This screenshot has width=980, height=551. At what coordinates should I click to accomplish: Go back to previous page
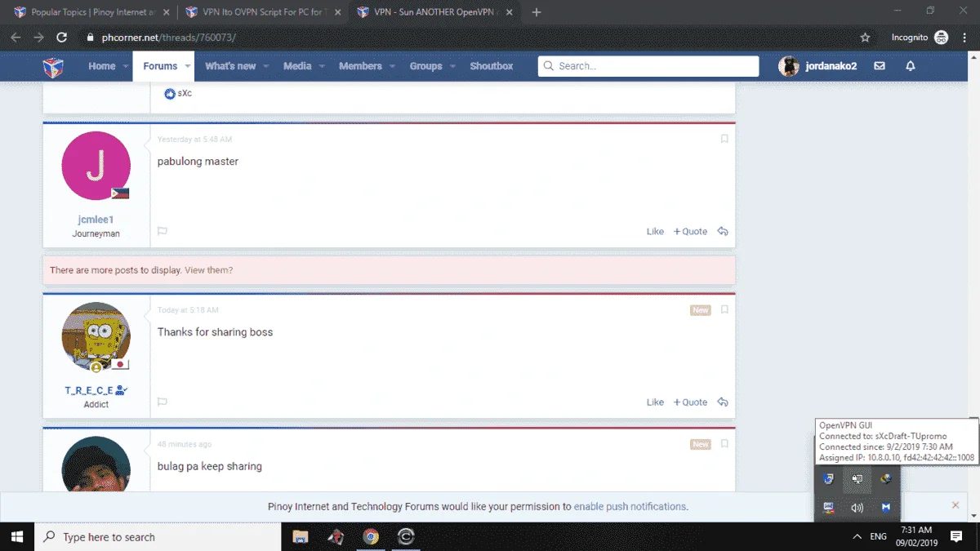pos(16,38)
